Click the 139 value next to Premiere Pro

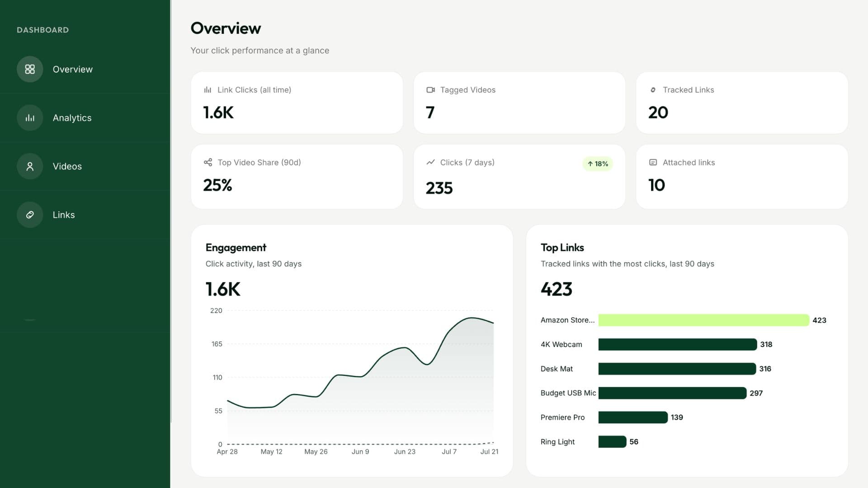point(677,418)
